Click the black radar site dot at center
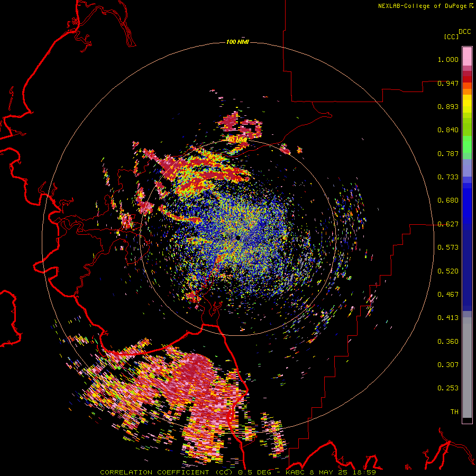 237,237
